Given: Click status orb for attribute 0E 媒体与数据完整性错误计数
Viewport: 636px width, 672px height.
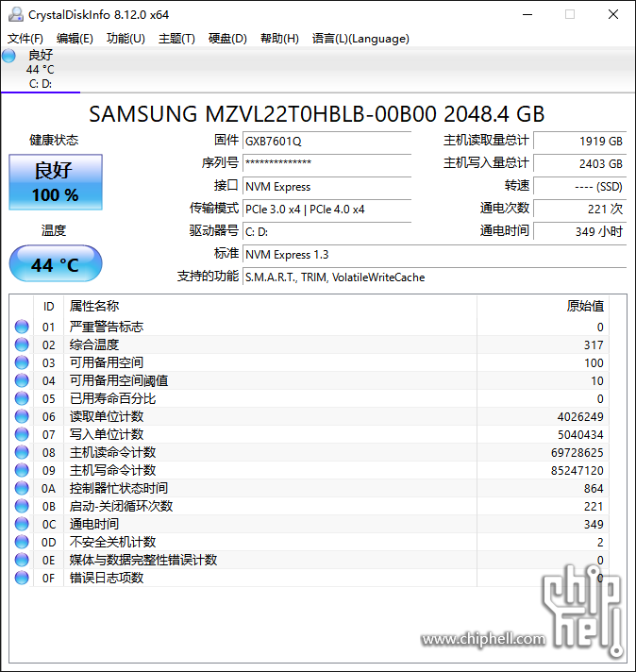Looking at the screenshot, I should [22, 560].
